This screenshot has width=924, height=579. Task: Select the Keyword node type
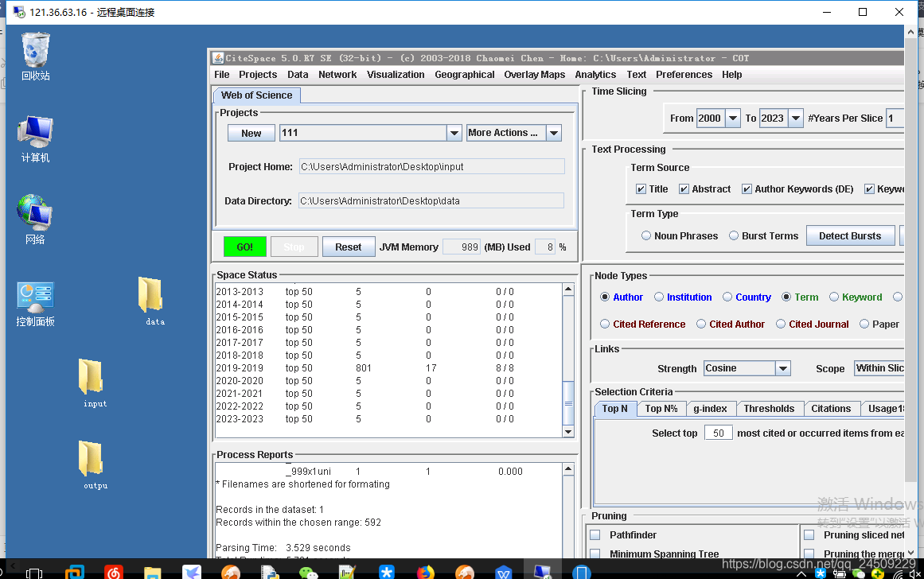coord(834,297)
